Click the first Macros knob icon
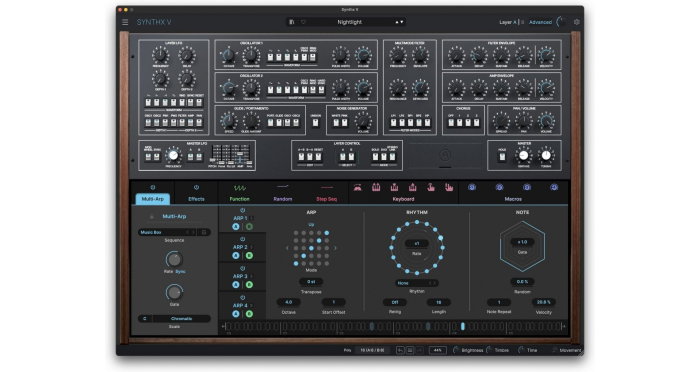700x372 pixels. point(472,188)
